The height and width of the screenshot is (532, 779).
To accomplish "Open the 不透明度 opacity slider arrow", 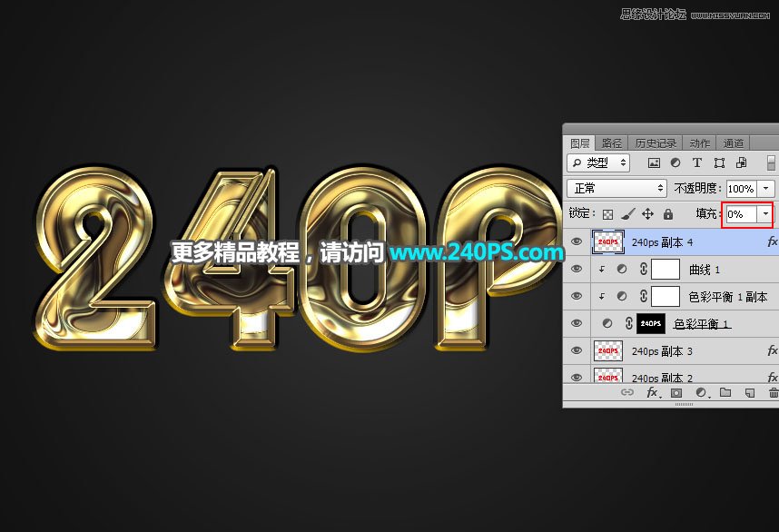I will 766,189.
